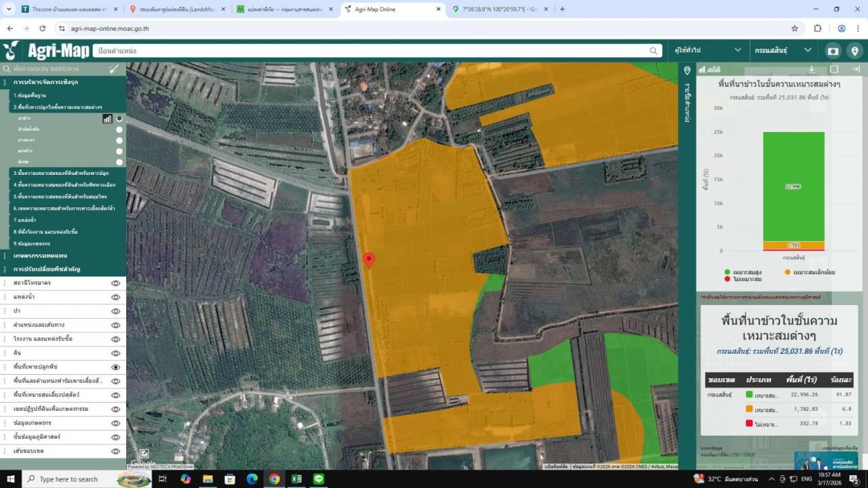Click the red map marker pin
Viewport: 868px width, 488px height.
[369, 260]
